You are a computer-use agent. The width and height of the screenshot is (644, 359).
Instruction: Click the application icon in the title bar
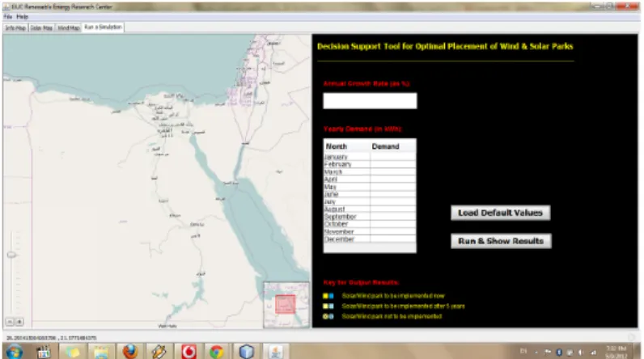tap(7, 6)
